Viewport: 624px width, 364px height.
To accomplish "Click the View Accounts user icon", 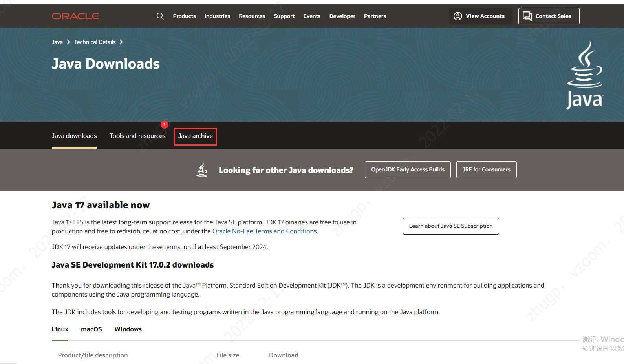I will click(x=458, y=16).
